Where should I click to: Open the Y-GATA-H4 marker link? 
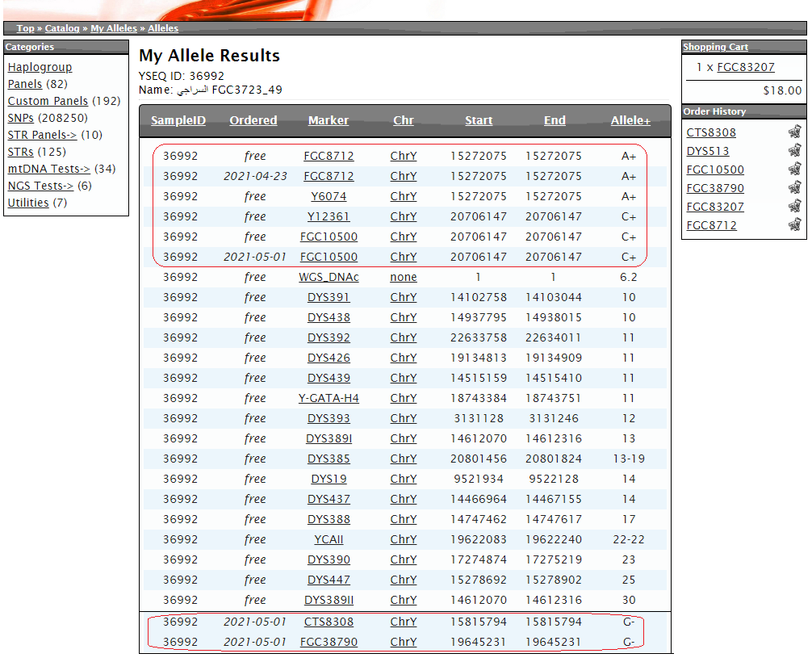tap(329, 398)
